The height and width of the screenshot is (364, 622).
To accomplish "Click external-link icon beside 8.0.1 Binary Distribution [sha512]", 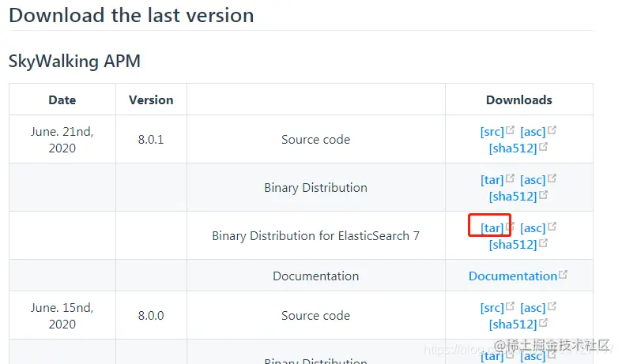I will [x=543, y=195].
